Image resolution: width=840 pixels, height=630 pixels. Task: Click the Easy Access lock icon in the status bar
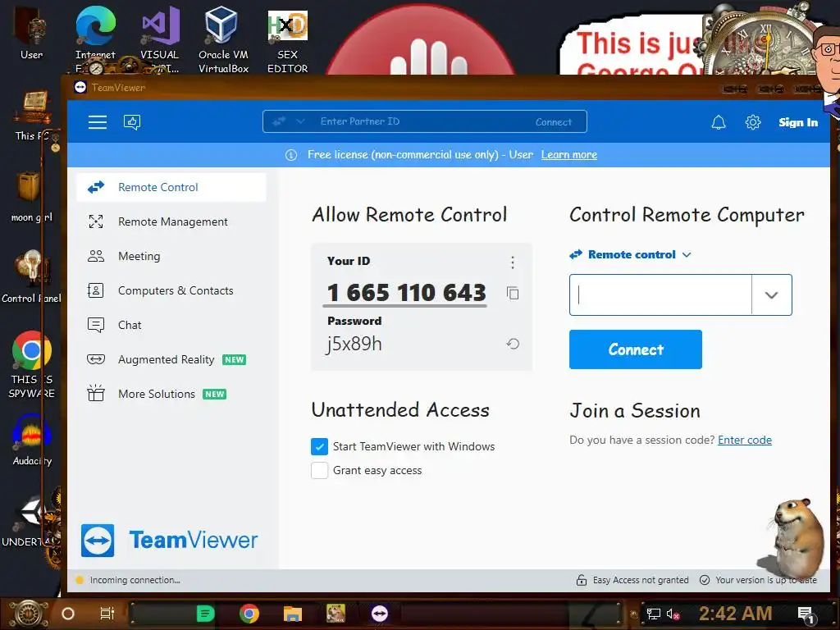click(582, 580)
